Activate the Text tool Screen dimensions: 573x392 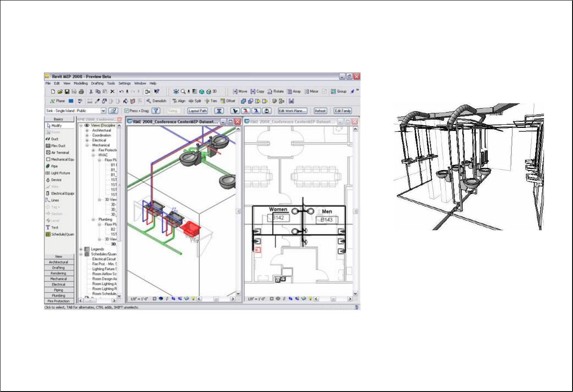click(x=54, y=228)
